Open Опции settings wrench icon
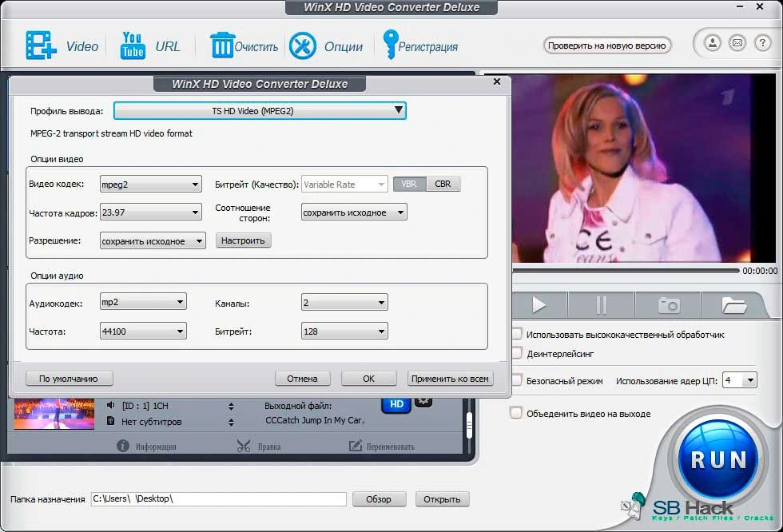Screen dimensions: 783x532 pyautogui.click(x=303, y=46)
